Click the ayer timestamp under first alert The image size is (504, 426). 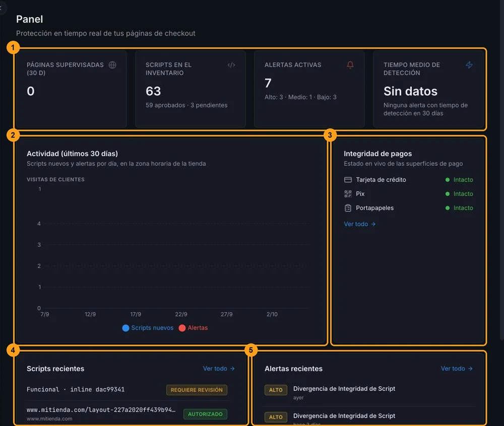click(x=298, y=398)
